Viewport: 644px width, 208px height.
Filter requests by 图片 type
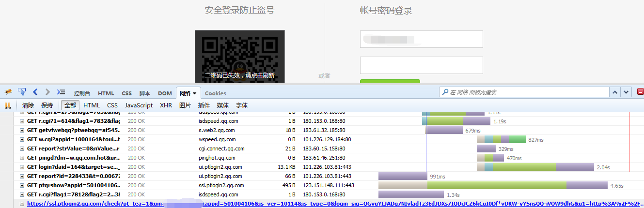point(185,105)
